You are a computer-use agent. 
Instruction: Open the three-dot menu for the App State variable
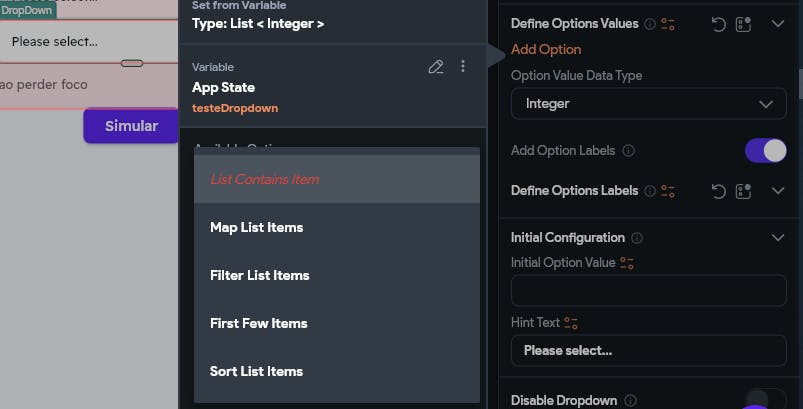pos(462,67)
